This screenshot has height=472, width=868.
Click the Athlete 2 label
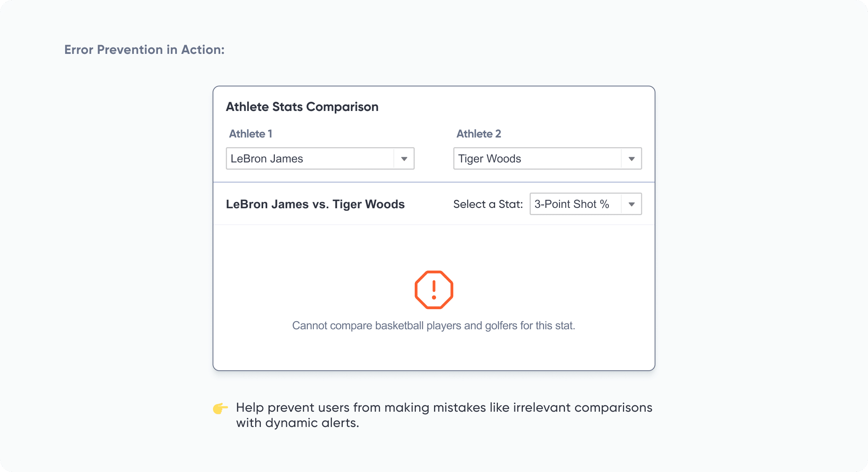tap(479, 134)
